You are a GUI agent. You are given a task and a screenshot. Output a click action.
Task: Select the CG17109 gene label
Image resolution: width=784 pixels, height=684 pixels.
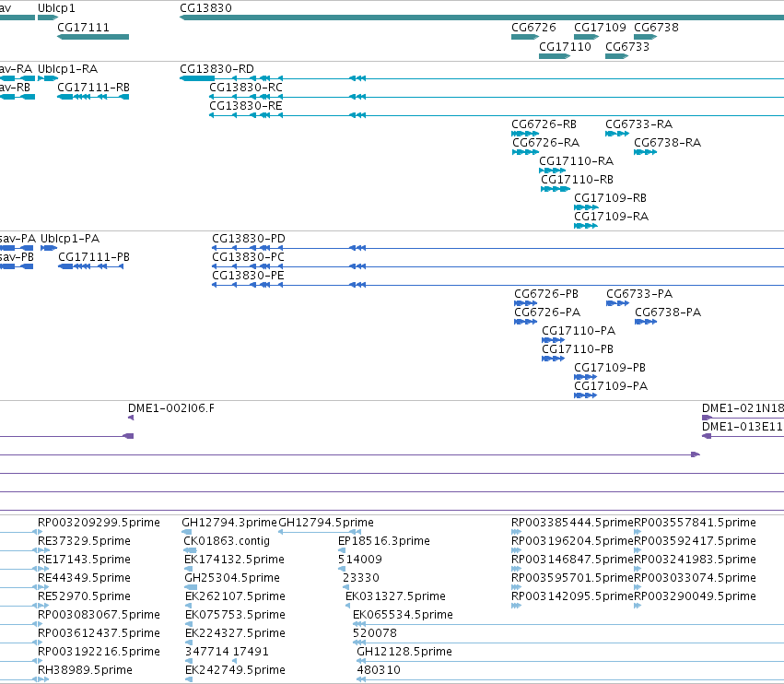pos(600,28)
